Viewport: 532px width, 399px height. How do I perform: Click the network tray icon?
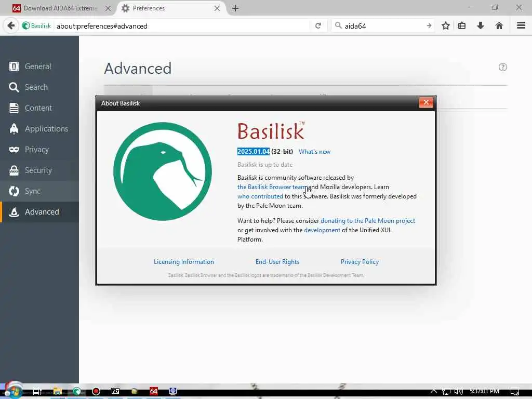click(x=446, y=391)
